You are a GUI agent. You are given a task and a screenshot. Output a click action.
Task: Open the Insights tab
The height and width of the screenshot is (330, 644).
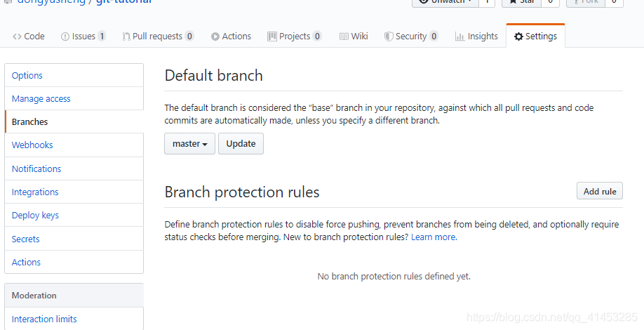pyautogui.click(x=476, y=37)
